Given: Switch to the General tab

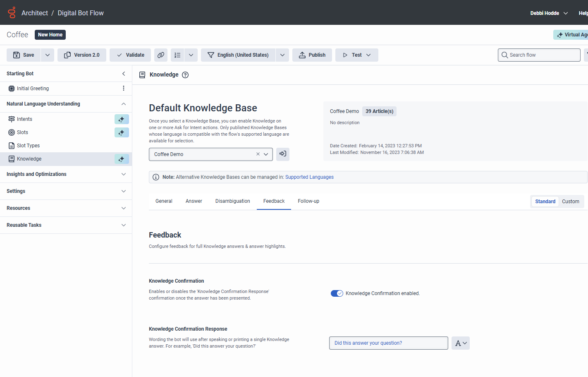Looking at the screenshot, I should pos(164,201).
